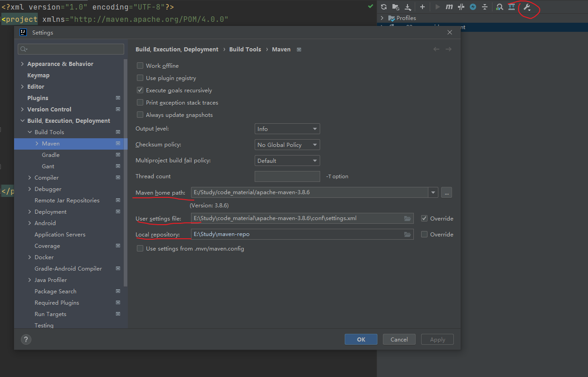Open Maven settings wrench icon

coord(527,7)
